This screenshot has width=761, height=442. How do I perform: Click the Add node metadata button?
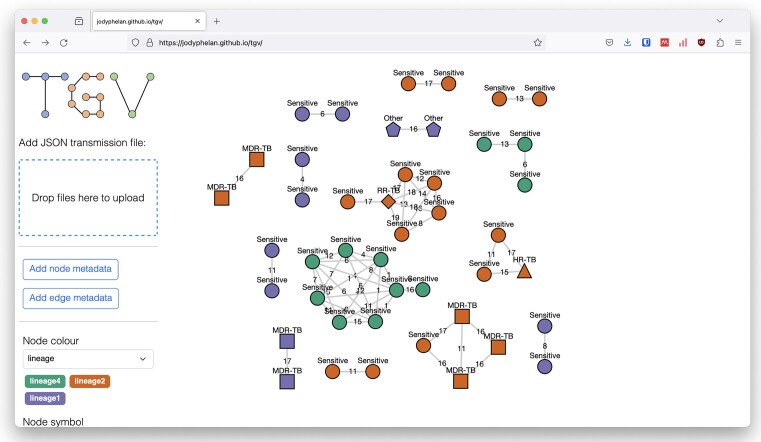click(x=70, y=269)
